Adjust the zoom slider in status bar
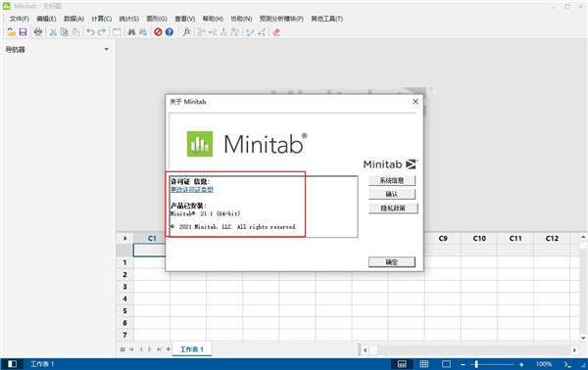The height and width of the screenshot is (370, 588). 476,364
